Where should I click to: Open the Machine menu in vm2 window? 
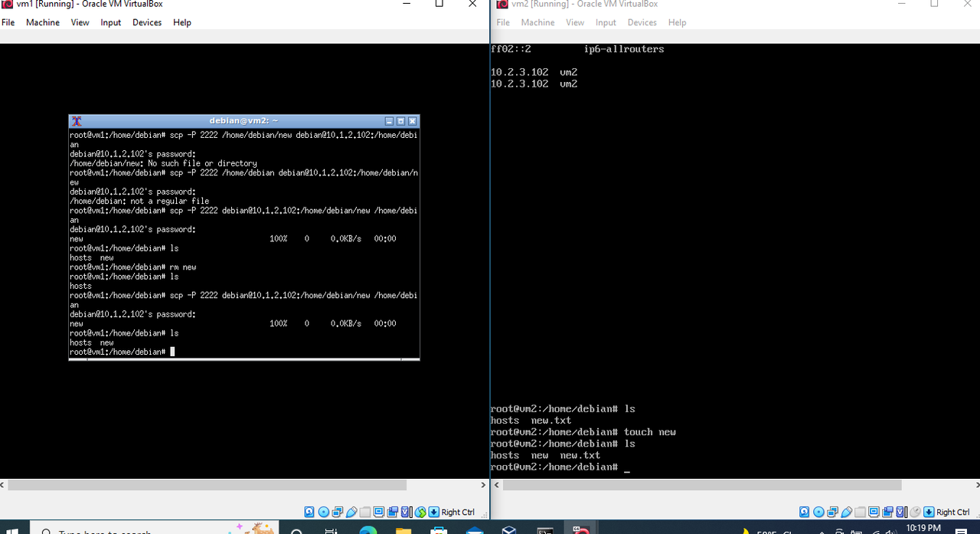[537, 22]
